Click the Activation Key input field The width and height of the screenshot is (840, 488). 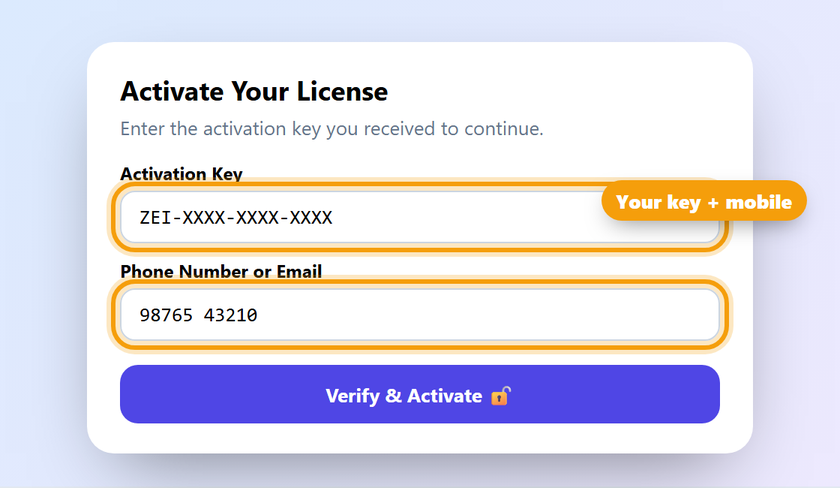click(x=419, y=217)
